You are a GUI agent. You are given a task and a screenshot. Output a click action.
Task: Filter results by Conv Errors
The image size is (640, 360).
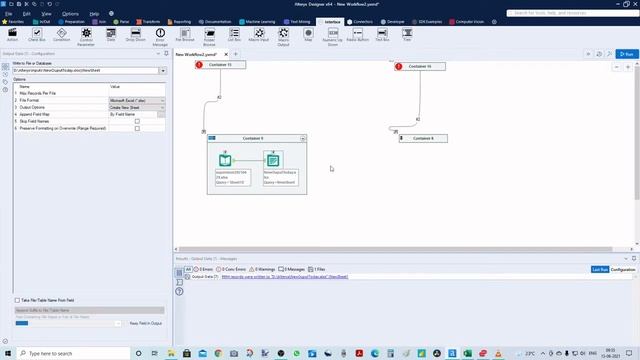pyautogui.click(x=231, y=269)
